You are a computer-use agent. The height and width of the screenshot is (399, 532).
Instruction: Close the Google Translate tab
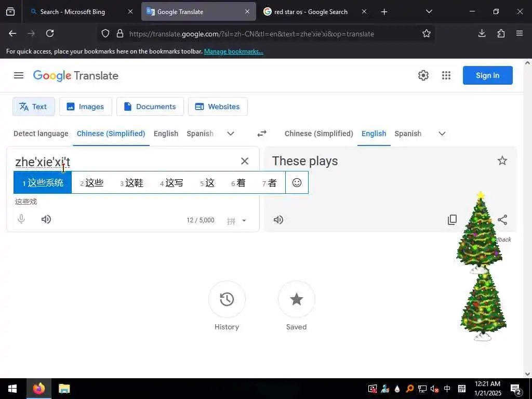[x=247, y=12]
